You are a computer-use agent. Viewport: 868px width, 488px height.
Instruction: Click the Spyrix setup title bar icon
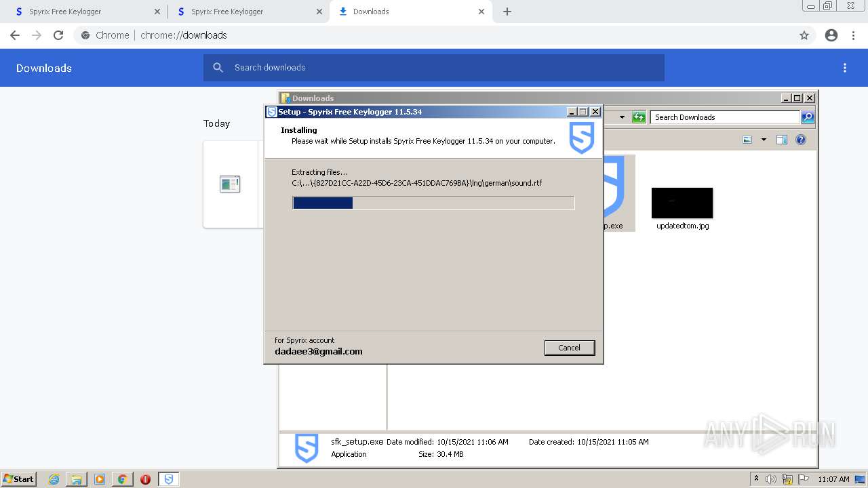tap(272, 112)
